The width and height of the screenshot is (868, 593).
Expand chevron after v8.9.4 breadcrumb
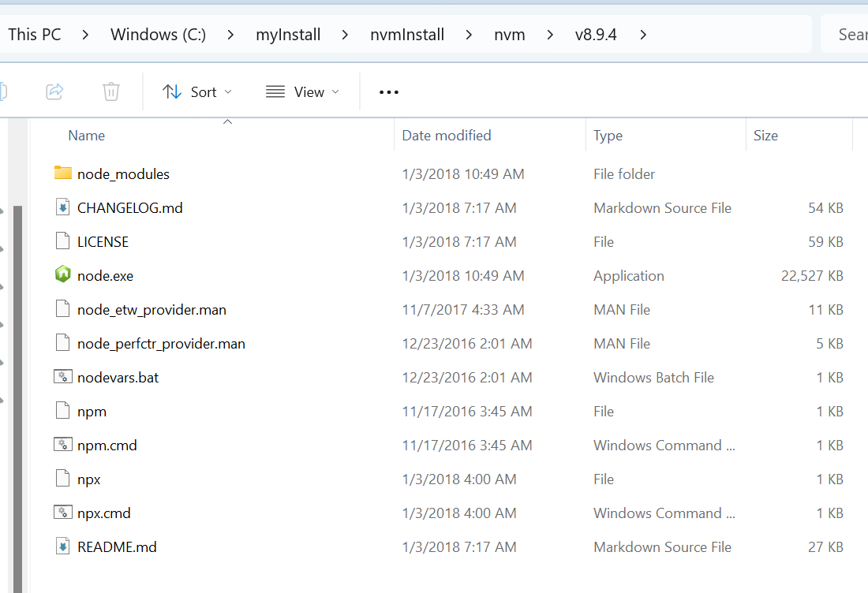click(642, 35)
